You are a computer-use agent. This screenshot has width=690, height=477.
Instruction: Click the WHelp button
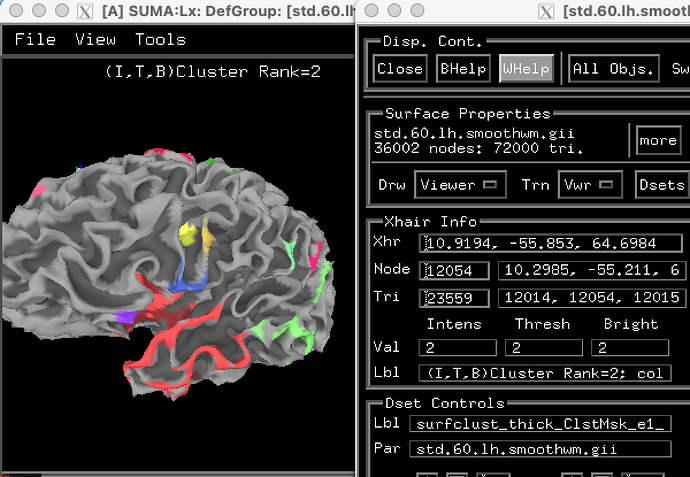(x=526, y=69)
